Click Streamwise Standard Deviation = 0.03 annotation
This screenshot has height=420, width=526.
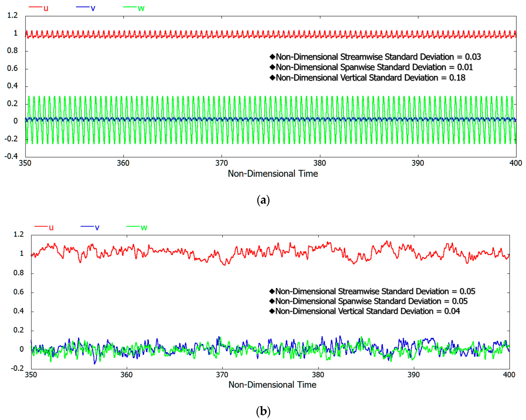point(375,57)
